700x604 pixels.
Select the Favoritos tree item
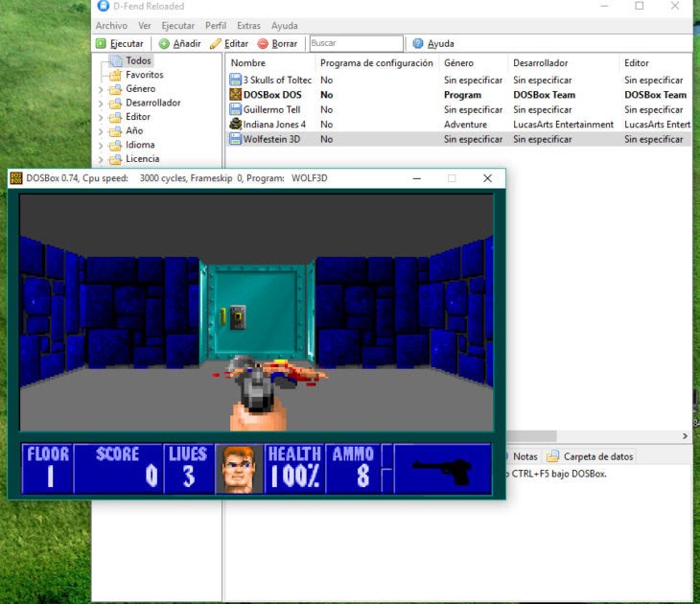click(145, 75)
